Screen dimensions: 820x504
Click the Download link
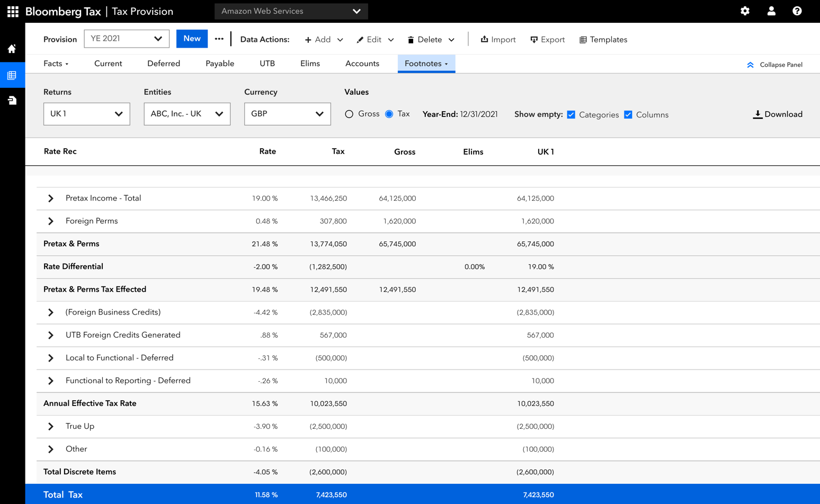(x=778, y=114)
